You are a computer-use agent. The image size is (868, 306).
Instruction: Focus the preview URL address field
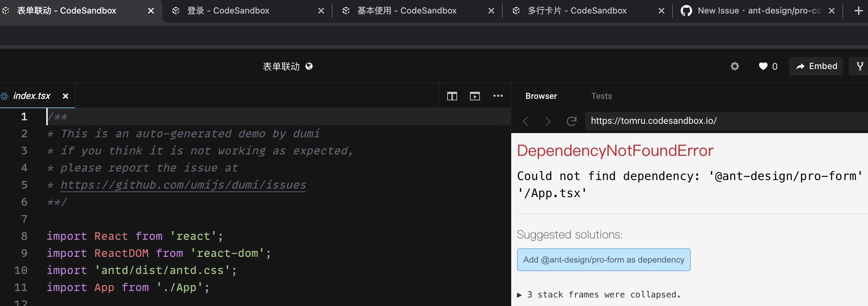tap(726, 121)
